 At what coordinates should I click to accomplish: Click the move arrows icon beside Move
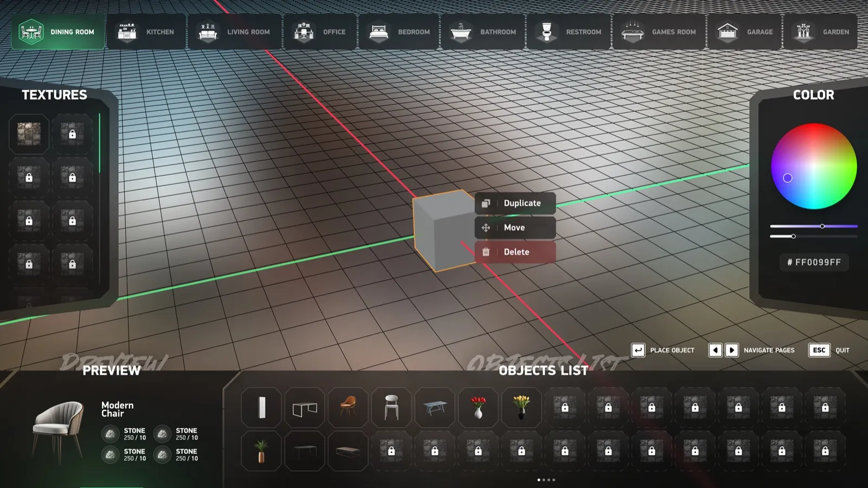[486, 227]
